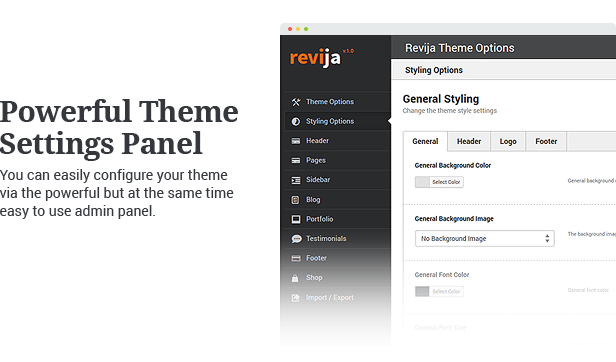The width and height of the screenshot is (616, 362).
Task: Click the Theme Options tools icon
Action: (x=296, y=102)
